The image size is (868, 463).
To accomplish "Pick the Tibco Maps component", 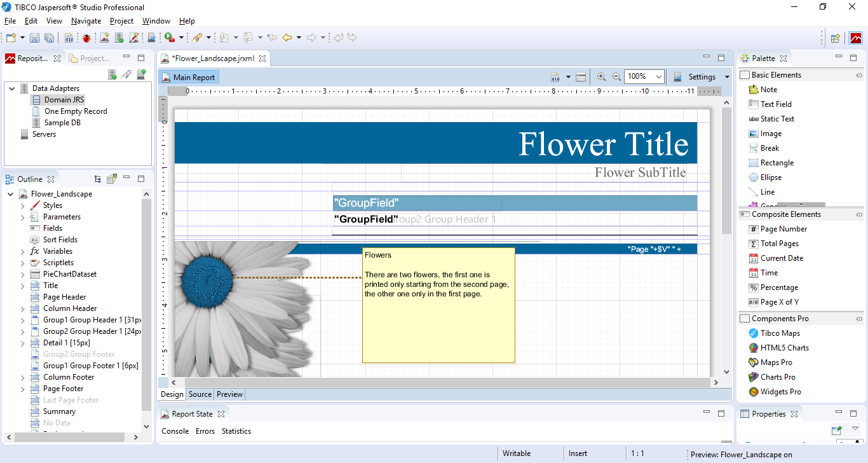I will click(x=774, y=333).
